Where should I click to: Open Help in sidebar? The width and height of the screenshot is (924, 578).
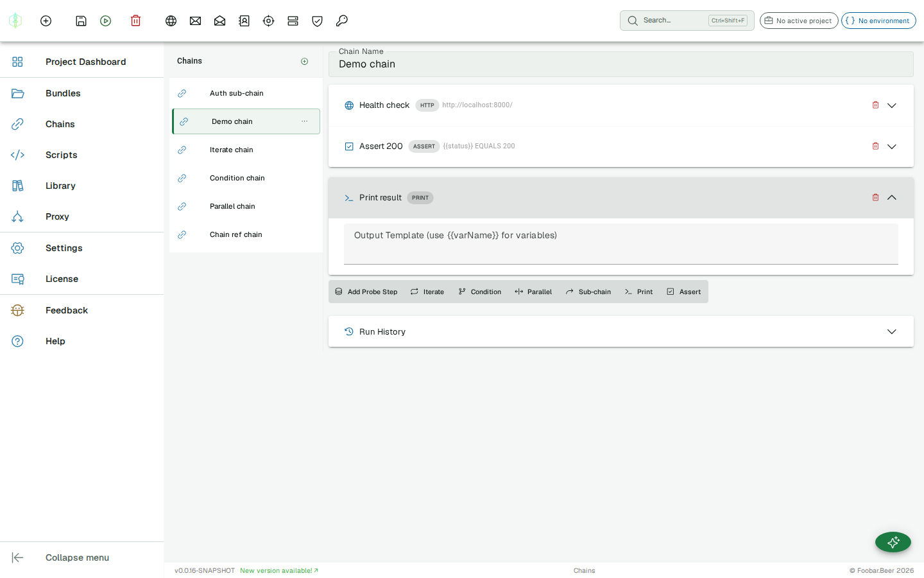[81, 341]
